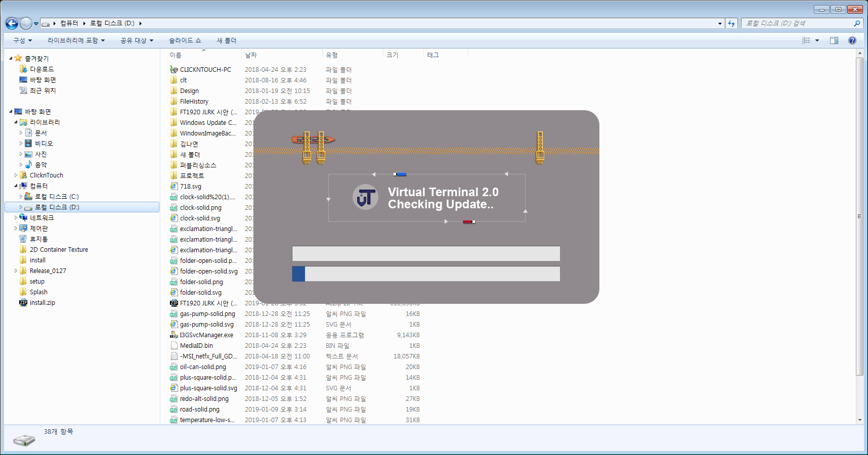Select the 718.svg file
868x455 pixels.
coord(190,187)
